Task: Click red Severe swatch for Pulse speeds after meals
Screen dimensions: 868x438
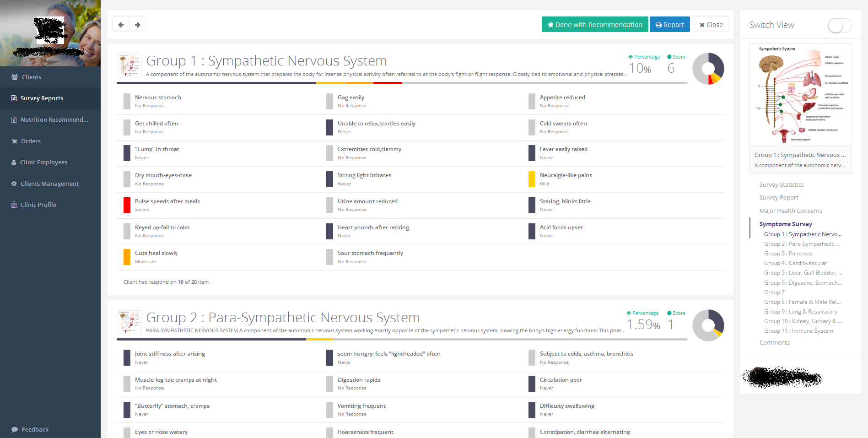Action: coord(127,205)
